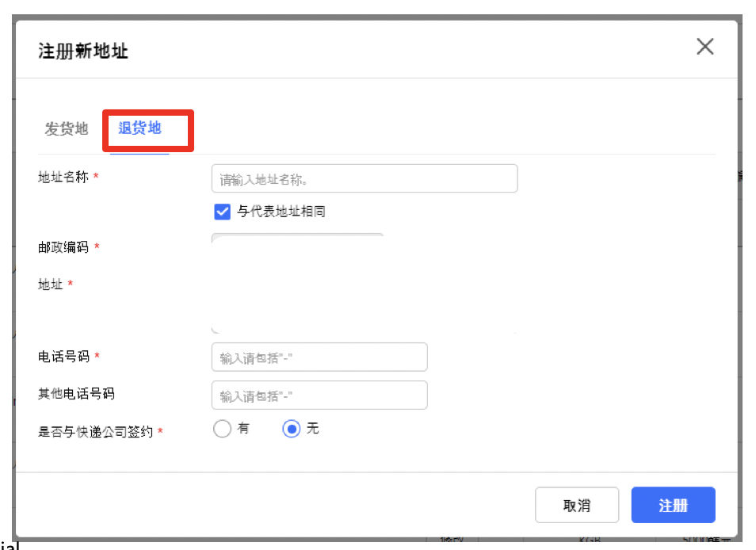The image size is (756, 550).
Task: Click the 电话号码 input field
Action: coord(319,357)
